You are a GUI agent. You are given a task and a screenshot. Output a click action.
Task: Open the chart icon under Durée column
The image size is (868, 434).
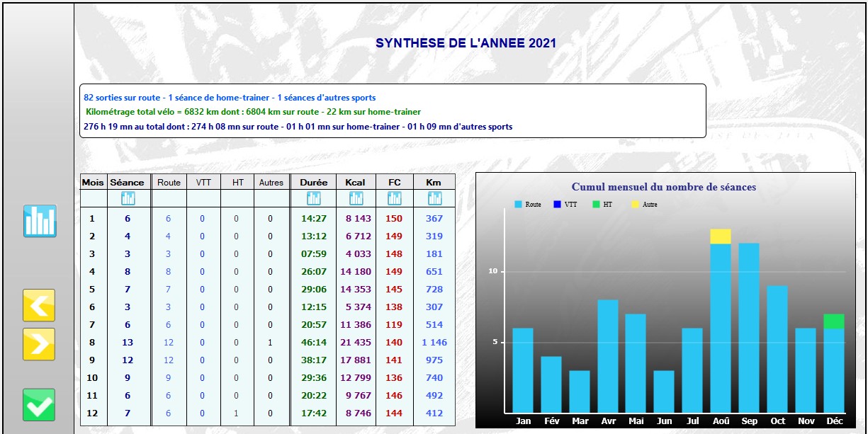(313, 199)
